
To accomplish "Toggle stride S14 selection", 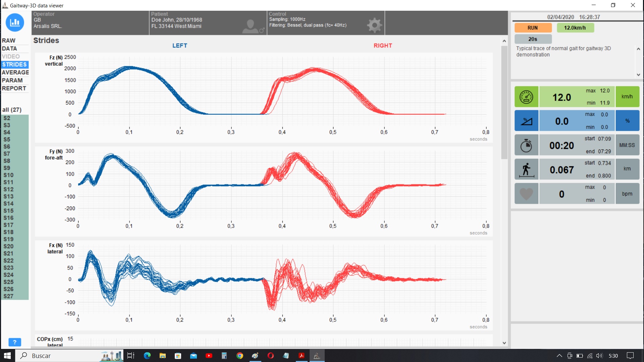I will pyautogui.click(x=9, y=203).
